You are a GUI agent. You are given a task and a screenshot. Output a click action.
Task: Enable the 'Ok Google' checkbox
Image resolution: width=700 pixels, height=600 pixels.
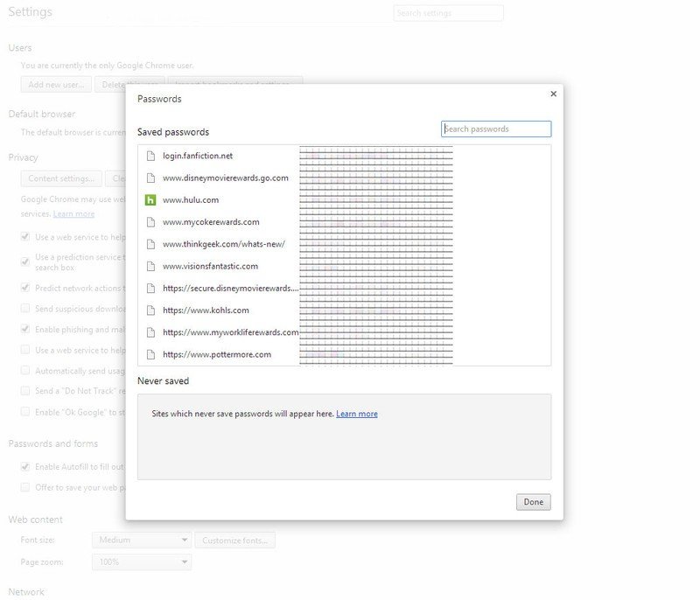tap(25, 412)
